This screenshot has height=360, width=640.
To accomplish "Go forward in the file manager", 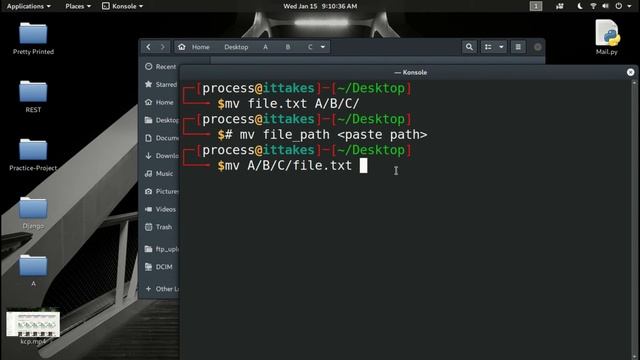I will tap(162, 47).
